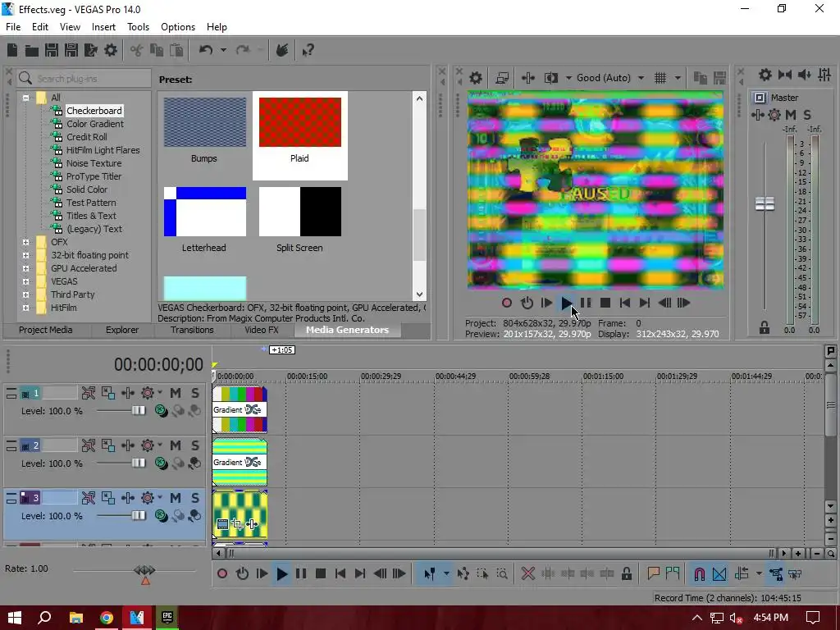Mute video track 2
Screen dimensions: 840x630
pos(176,445)
